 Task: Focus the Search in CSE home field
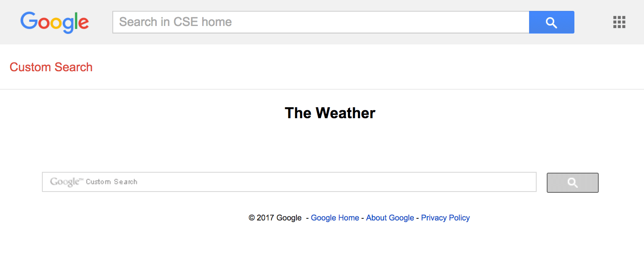(x=321, y=22)
